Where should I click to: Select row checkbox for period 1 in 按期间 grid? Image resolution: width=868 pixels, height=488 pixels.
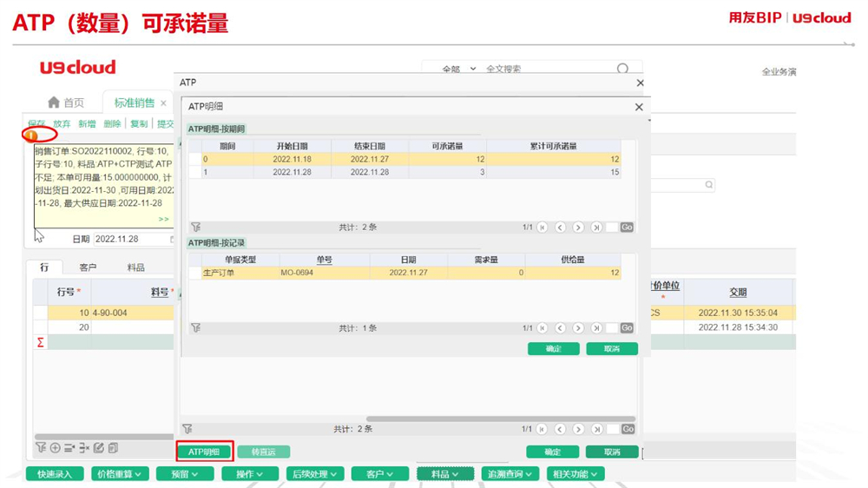[194, 172]
